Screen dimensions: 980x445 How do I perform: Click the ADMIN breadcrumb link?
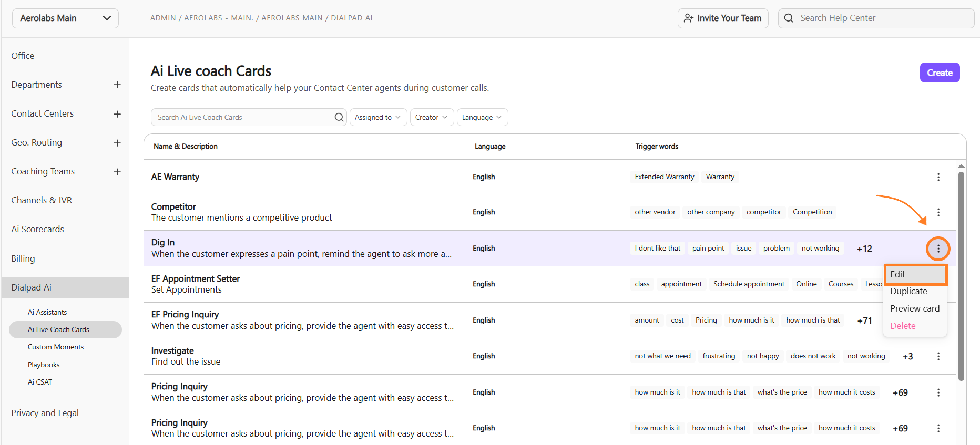pyautogui.click(x=163, y=18)
